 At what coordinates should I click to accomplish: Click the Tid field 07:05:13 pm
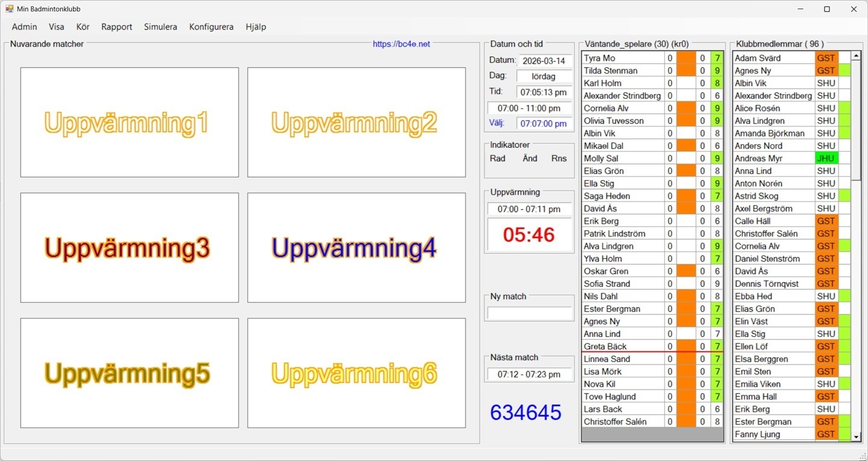544,92
